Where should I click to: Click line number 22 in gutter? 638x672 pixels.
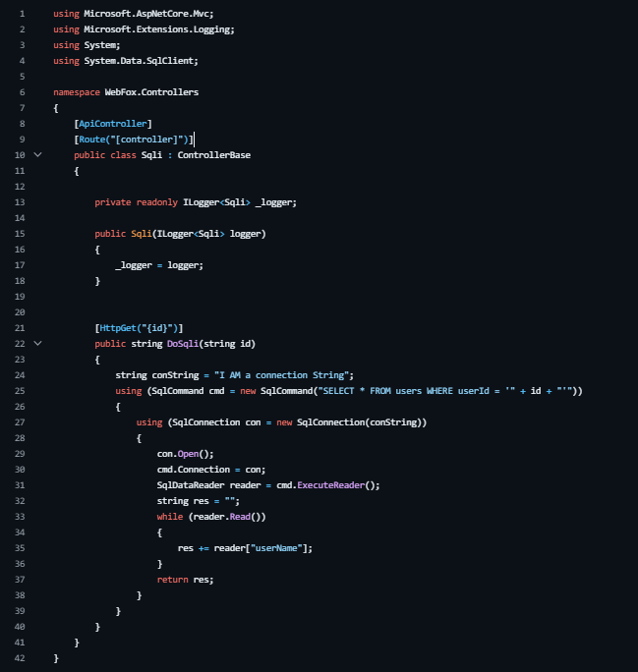[20, 344]
